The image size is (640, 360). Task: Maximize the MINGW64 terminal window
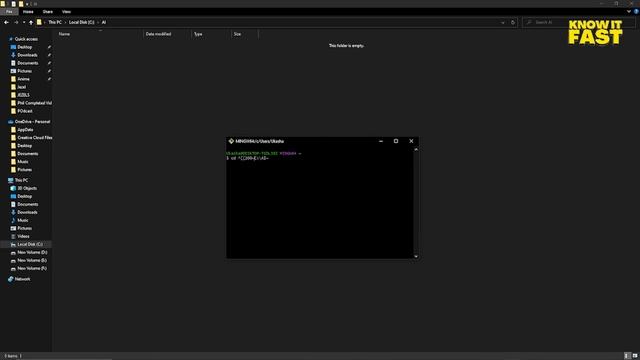point(396,141)
